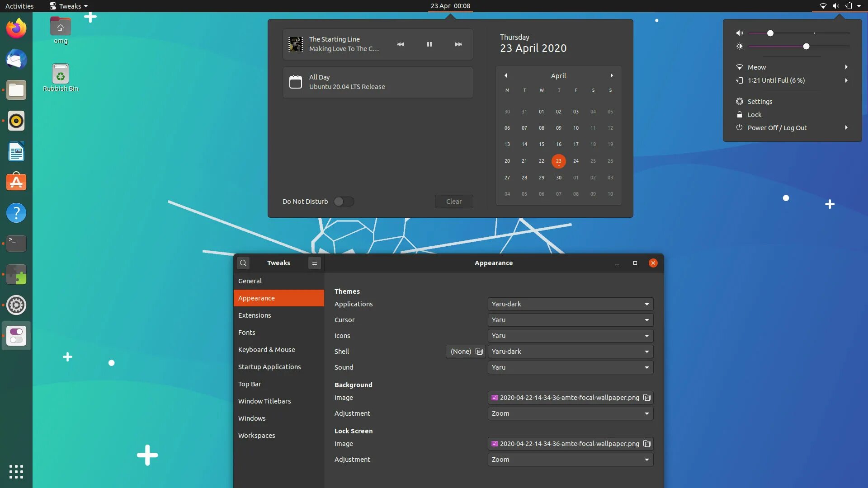
Task: Launch Thunderbird mail from the dock
Action: point(16,59)
